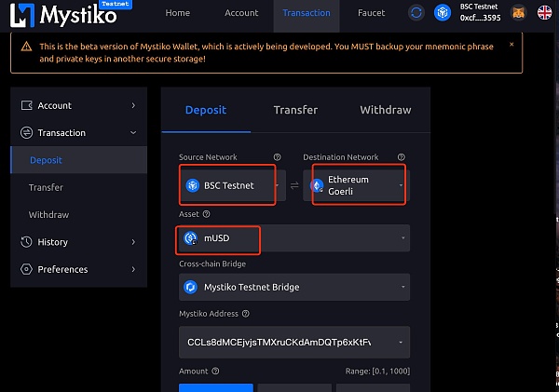This screenshot has width=559, height=392.
Task: Select Withdraw in the sidebar
Action: click(x=79, y=214)
